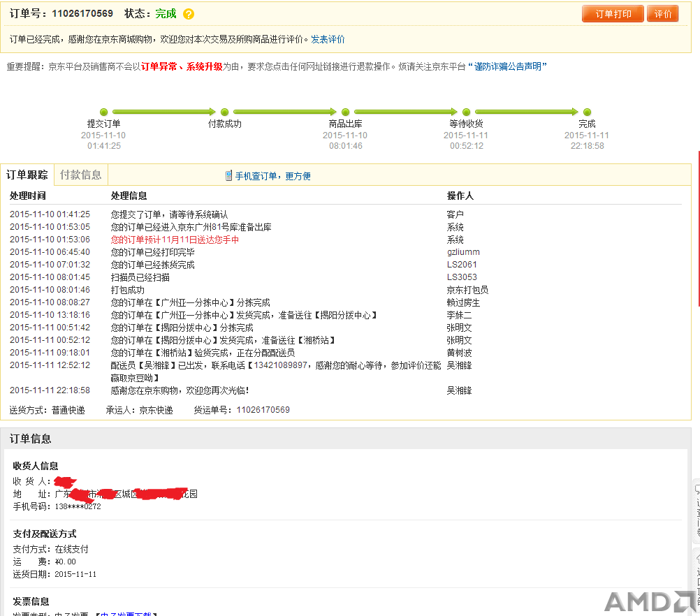Click the yellow question mark status help icon
700x616 pixels.
189,14
